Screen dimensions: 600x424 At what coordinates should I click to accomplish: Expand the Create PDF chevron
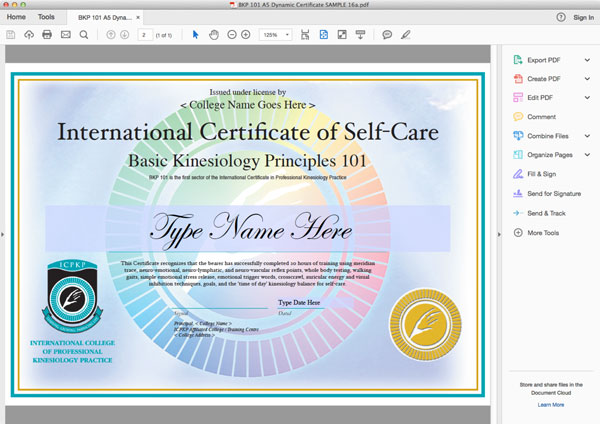point(587,79)
